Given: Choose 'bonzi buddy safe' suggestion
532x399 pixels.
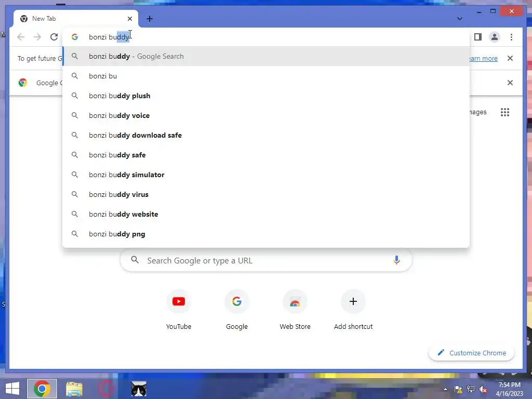Looking at the screenshot, I should tap(267, 155).
